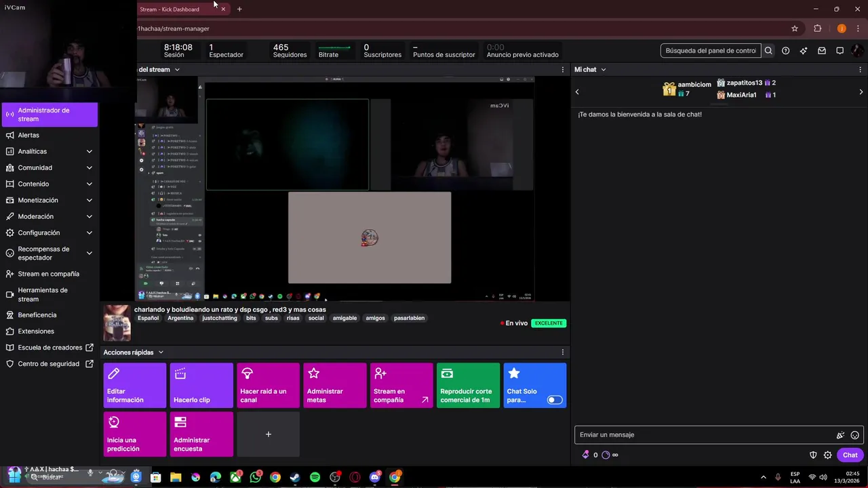The width and height of the screenshot is (868, 488).
Task: Expand the Monetización sidebar section
Action: (89, 200)
